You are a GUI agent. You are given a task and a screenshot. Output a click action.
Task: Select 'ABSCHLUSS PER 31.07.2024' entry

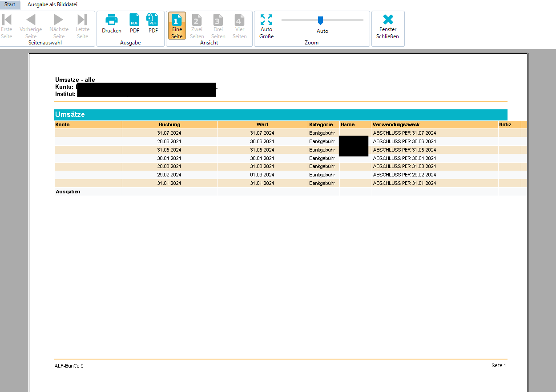click(x=404, y=133)
